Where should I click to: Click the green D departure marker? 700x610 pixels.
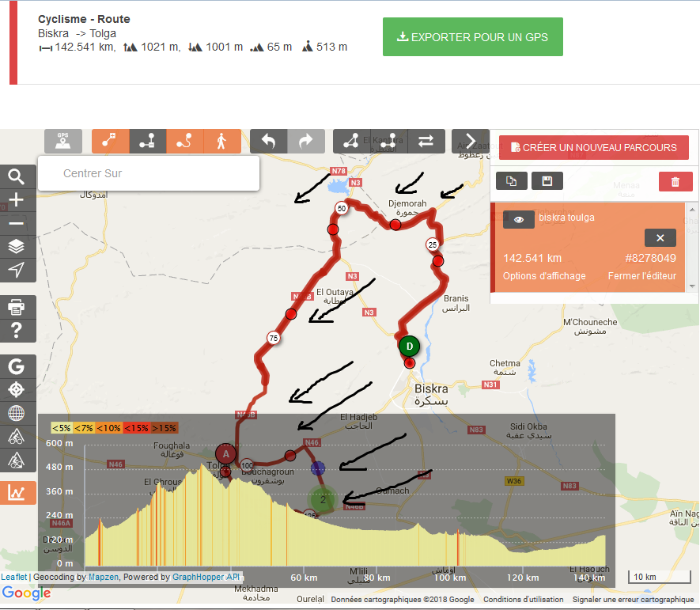click(410, 346)
